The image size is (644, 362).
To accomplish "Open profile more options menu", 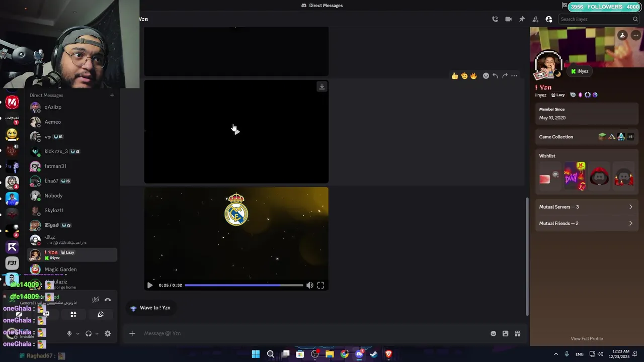I will click(x=636, y=35).
